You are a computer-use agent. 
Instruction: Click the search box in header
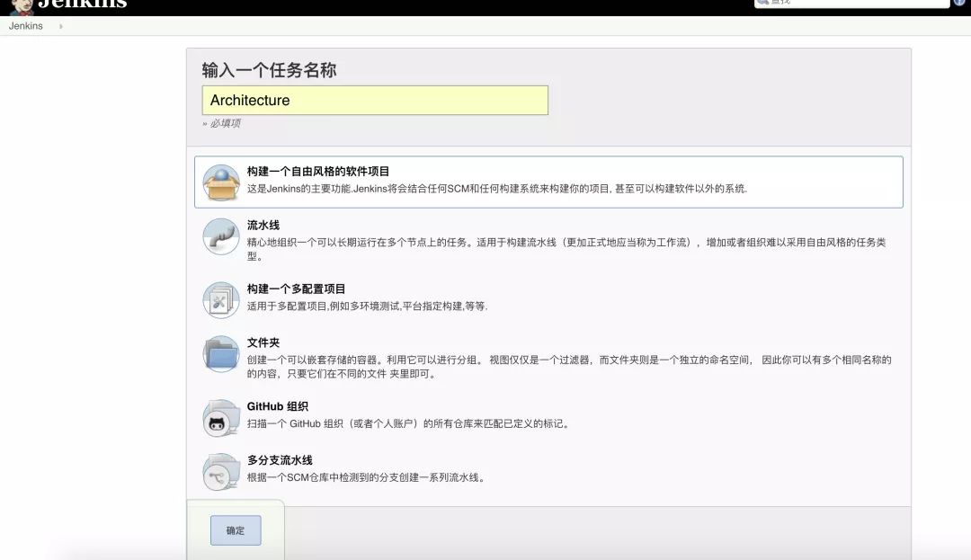(x=851, y=3)
